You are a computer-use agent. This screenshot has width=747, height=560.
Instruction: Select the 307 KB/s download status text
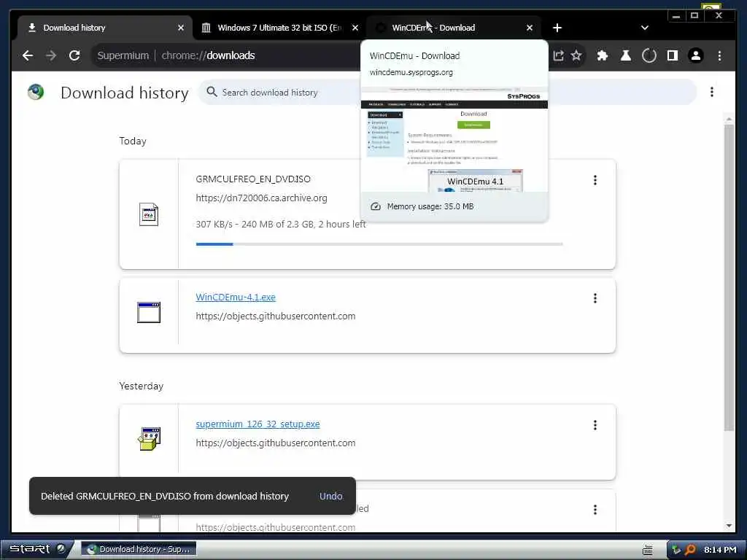tap(281, 225)
